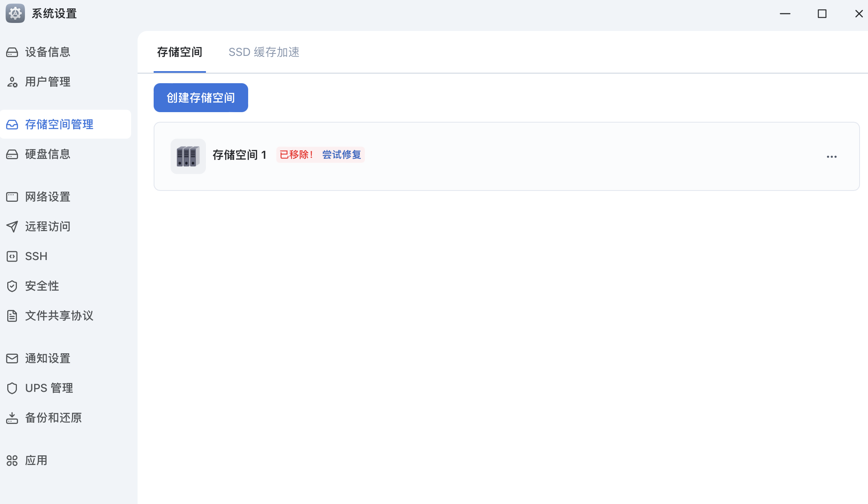Open user management via person icon
Viewport: 868px width, 504px height.
12,82
